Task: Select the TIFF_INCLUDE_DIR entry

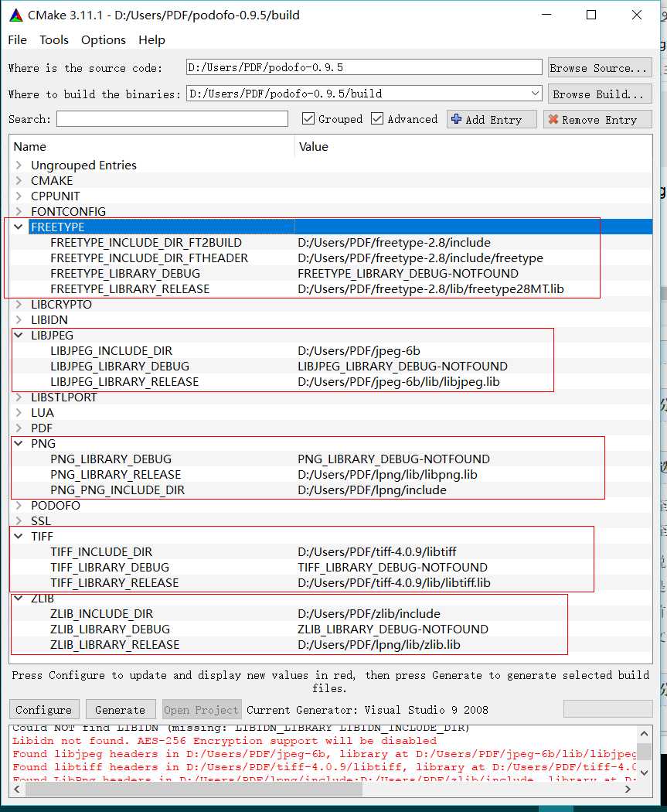Action: 101,551
